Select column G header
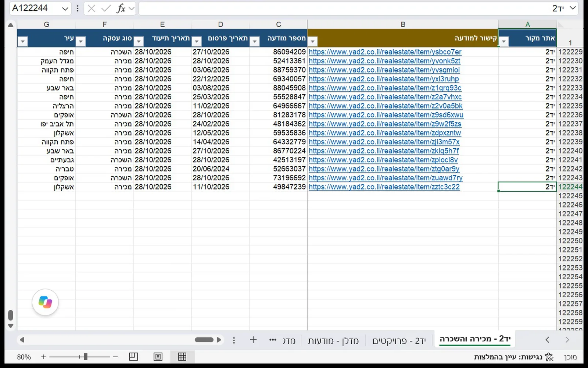 (46, 24)
